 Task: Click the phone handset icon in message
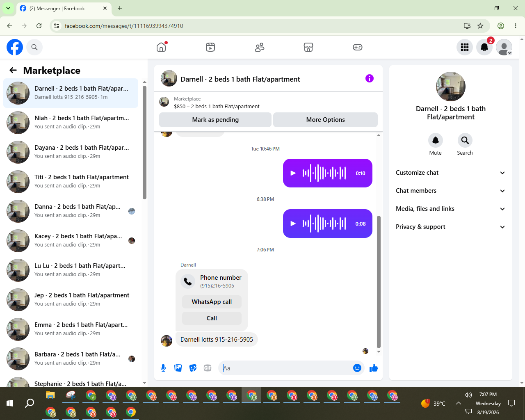point(188,281)
